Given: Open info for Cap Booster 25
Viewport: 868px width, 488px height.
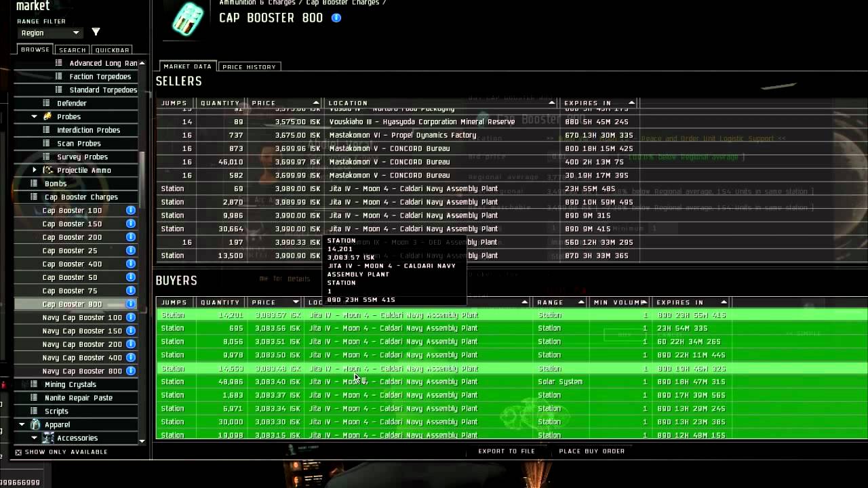Looking at the screenshot, I should (131, 251).
